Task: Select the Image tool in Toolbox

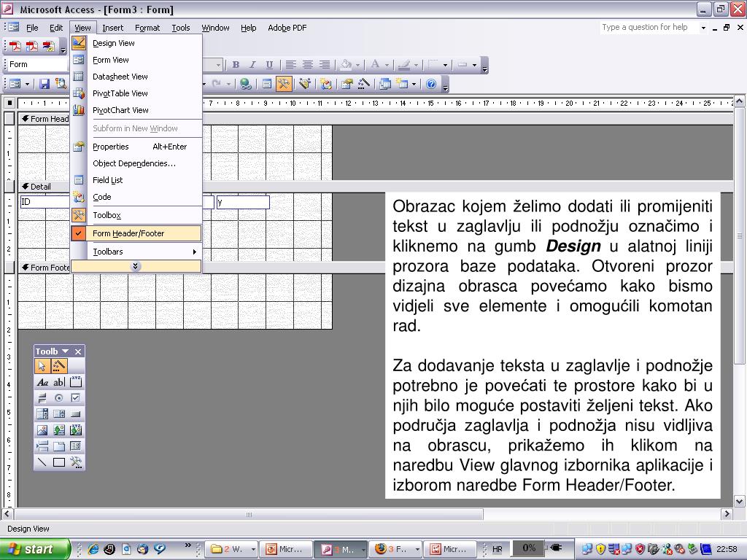Action: click(x=42, y=430)
